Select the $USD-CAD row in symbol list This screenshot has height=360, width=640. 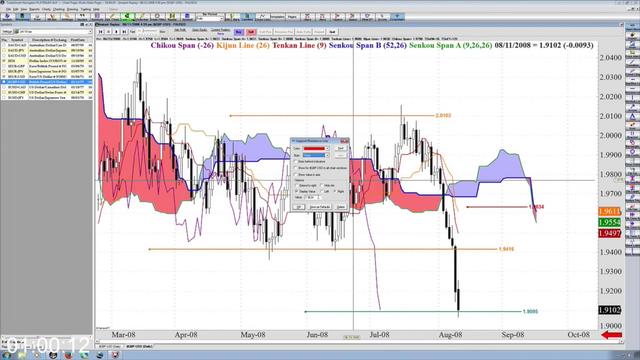47,87
